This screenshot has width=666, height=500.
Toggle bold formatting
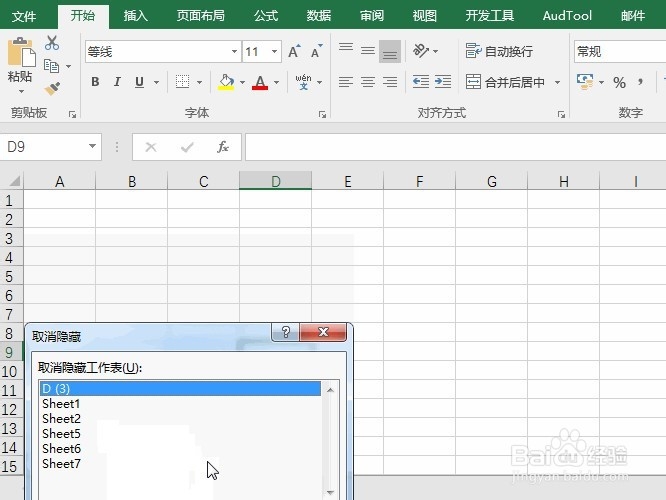95,82
